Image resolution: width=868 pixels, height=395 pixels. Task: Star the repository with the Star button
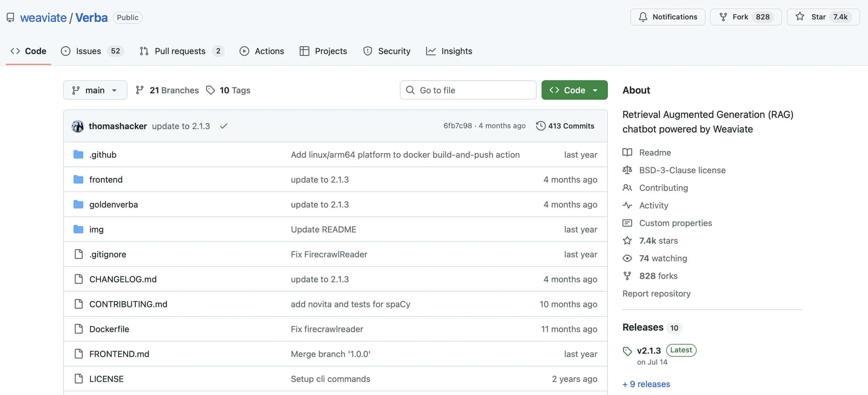822,17
